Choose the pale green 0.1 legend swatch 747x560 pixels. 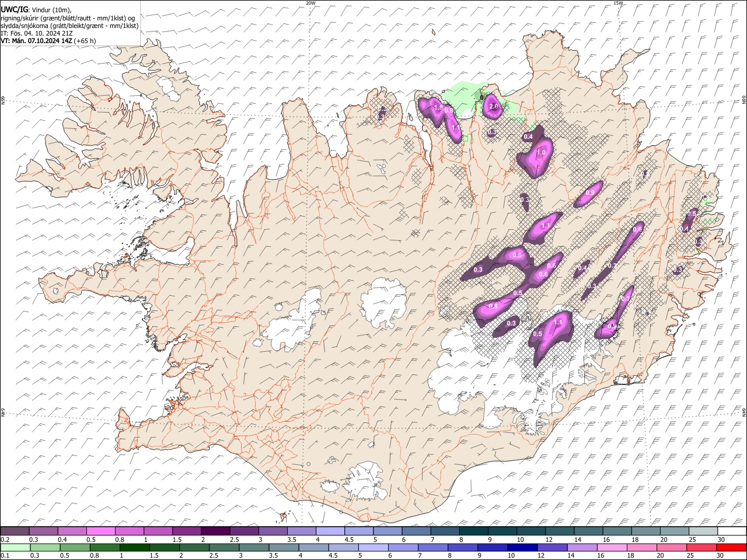[15, 547]
